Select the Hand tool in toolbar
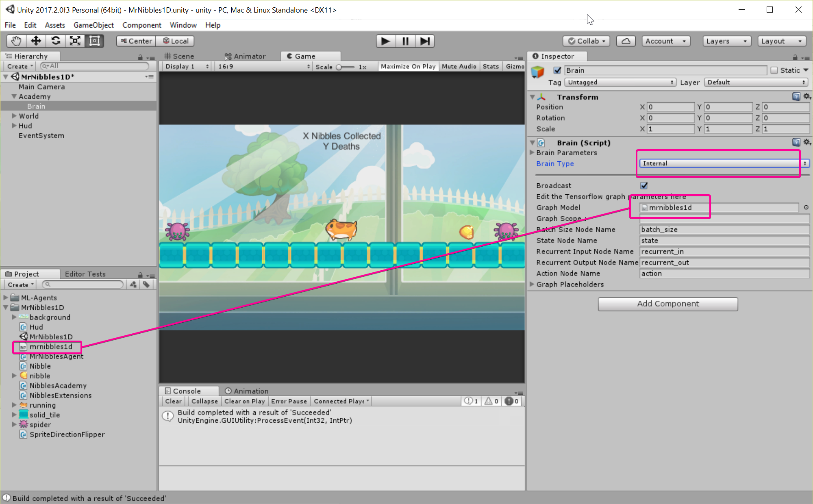Screen dimensions: 813x504 pyautogui.click(x=16, y=41)
